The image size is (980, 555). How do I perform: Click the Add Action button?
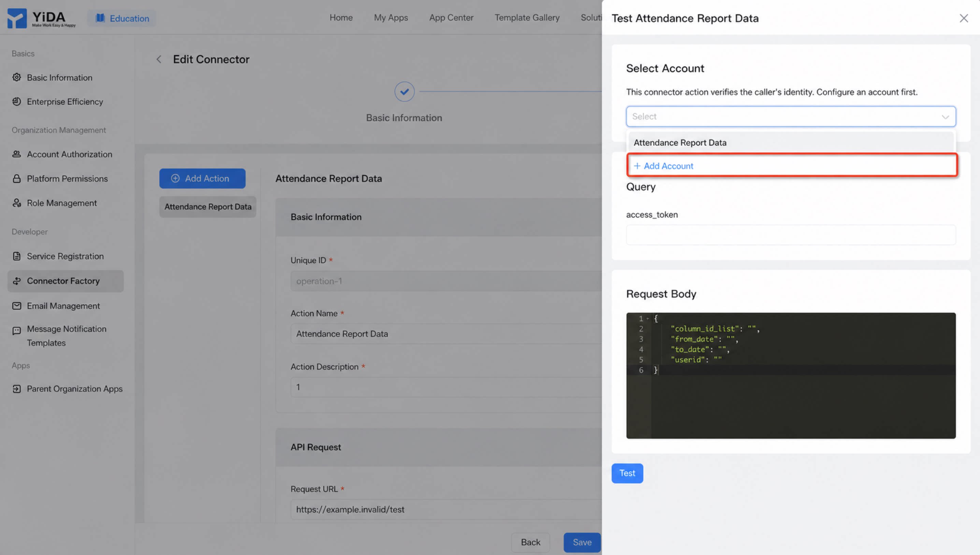(202, 179)
